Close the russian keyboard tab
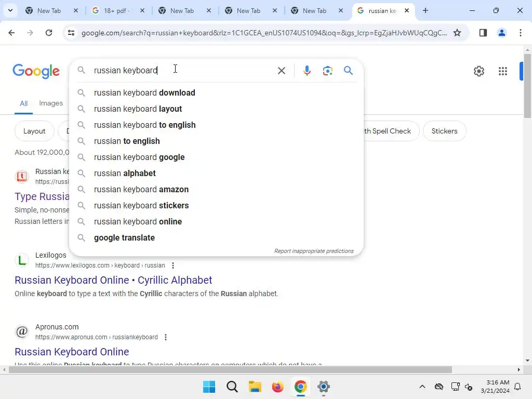The height and width of the screenshot is (399, 532). 407,10
